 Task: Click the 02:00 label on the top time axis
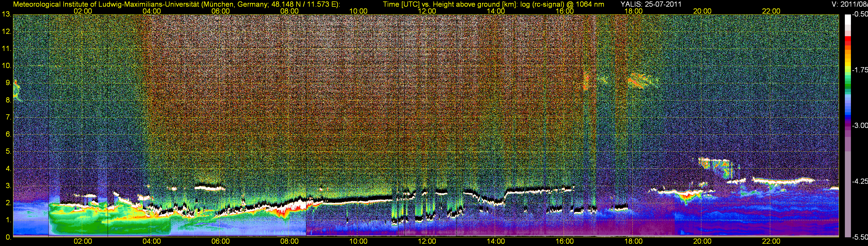coord(82,11)
